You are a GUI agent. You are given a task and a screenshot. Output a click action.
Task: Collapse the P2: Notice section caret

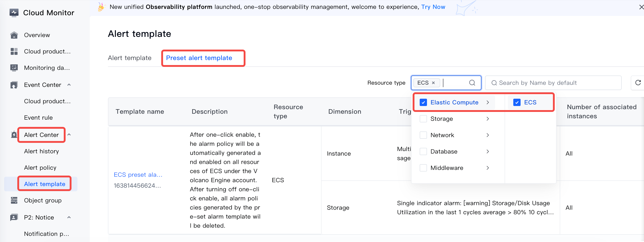(69, 217)
